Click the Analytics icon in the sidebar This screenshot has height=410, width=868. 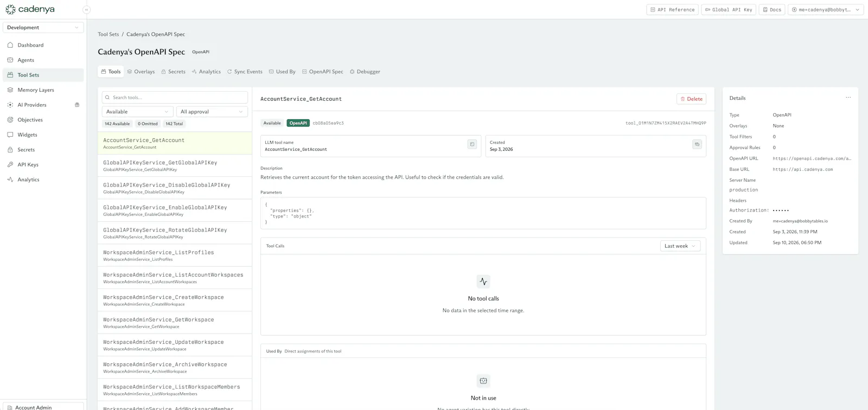(x=10, y=180)
